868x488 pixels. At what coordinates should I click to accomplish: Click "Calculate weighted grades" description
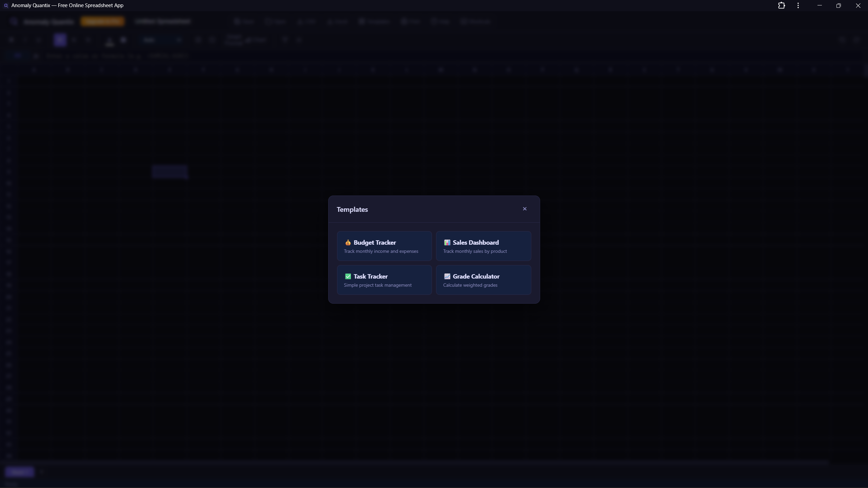point(470,285)
